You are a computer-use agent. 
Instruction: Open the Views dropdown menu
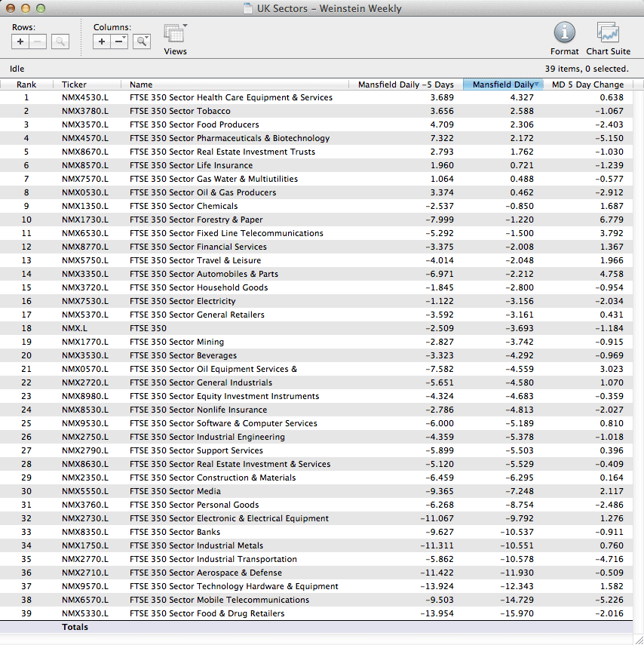pos(175,35)
